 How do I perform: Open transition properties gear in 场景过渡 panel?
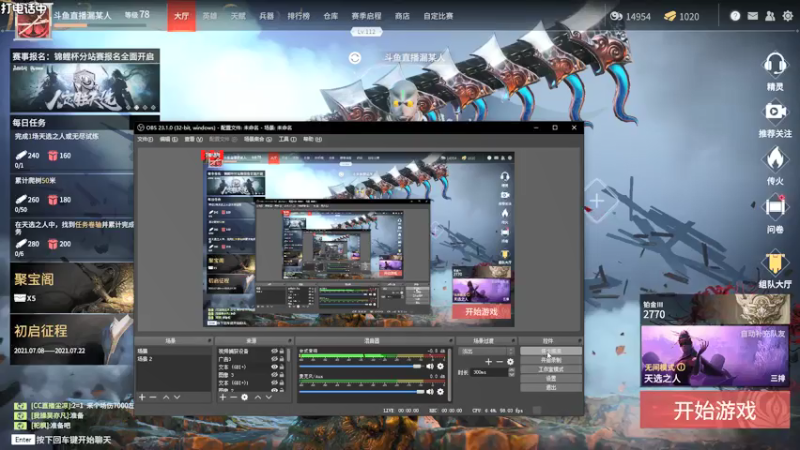510,361
